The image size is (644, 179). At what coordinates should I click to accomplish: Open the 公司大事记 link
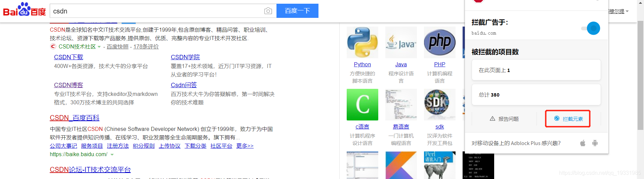point(63,146)
